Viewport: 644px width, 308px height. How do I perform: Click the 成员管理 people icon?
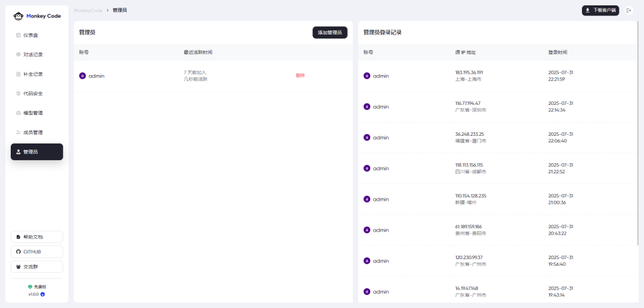click(x=18, y=132)
